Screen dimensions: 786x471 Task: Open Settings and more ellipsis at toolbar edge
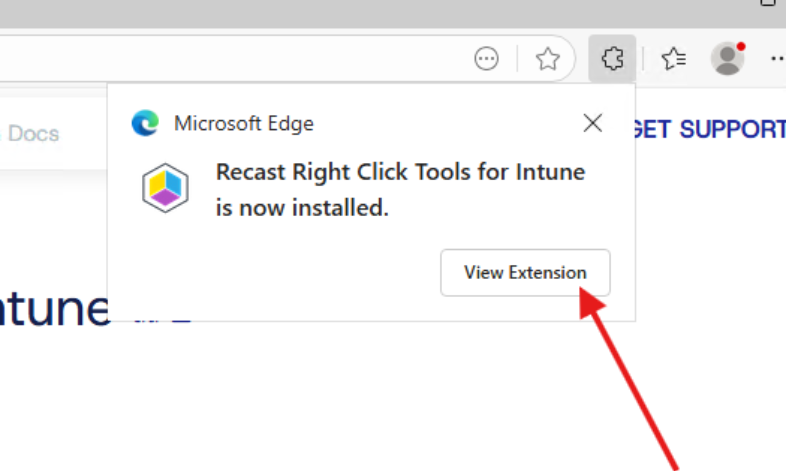[775, 59]
